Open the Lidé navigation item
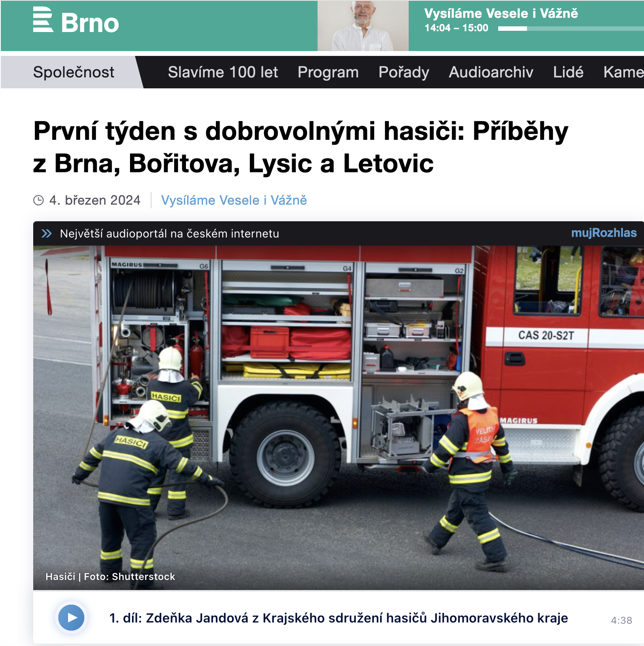 point(568,72)
